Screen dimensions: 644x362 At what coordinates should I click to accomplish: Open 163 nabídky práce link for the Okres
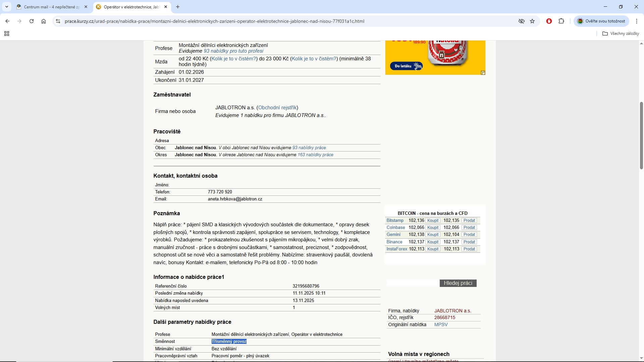(316, 155)
